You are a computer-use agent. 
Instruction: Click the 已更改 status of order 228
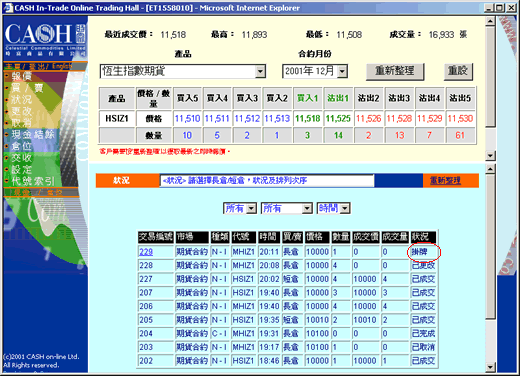(423, 266)
